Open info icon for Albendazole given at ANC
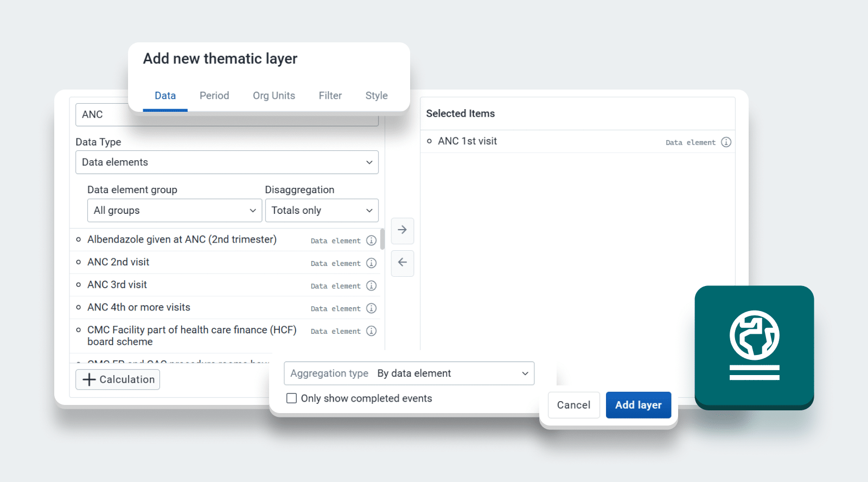Screen dimensions: 868x482 pyautogui.click(x=371, y=240)
